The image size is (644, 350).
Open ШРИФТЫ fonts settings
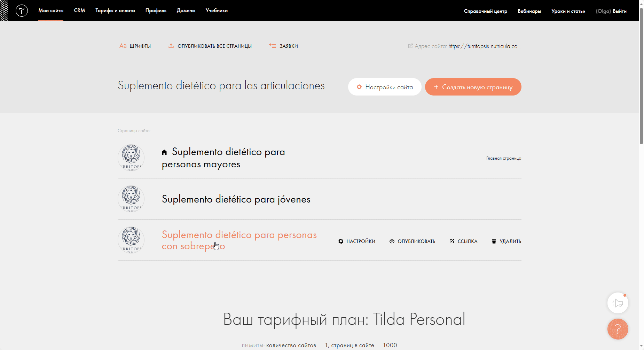click(135, 46)
